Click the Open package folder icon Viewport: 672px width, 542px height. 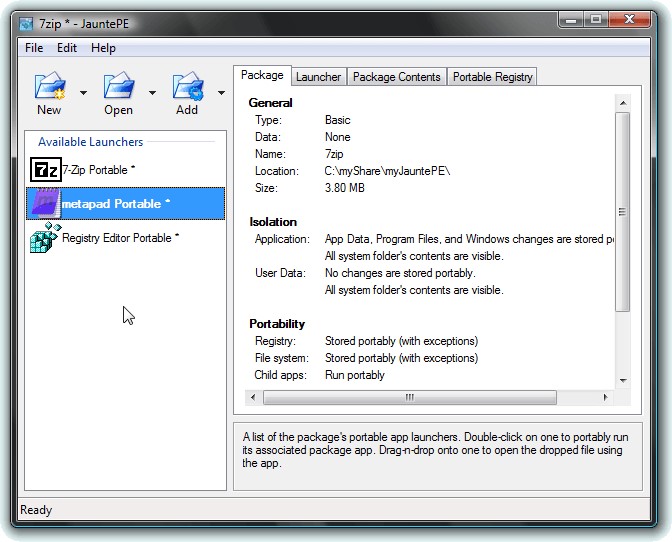coord(118,87)
